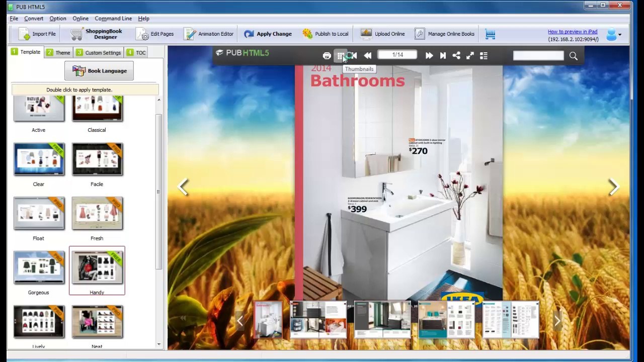Viewport: 644px width, 362px height.
Task: Go to next page fast-forward icon
Action: [429, 56]
